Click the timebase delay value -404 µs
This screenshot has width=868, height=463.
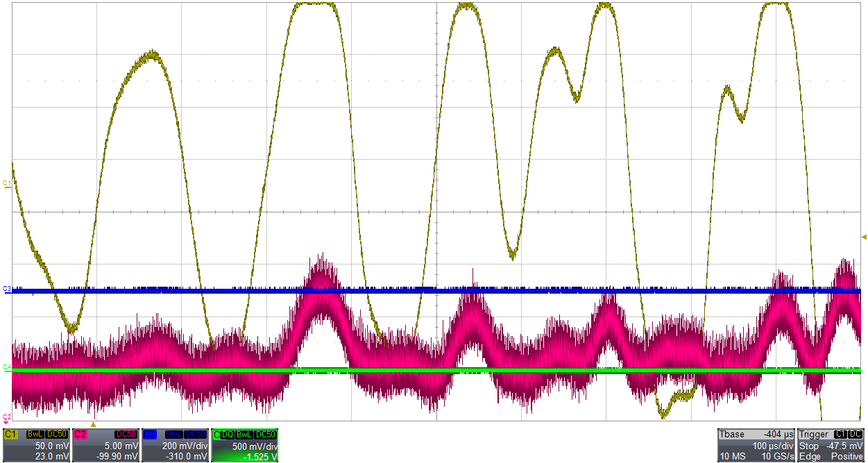point(778,435)
